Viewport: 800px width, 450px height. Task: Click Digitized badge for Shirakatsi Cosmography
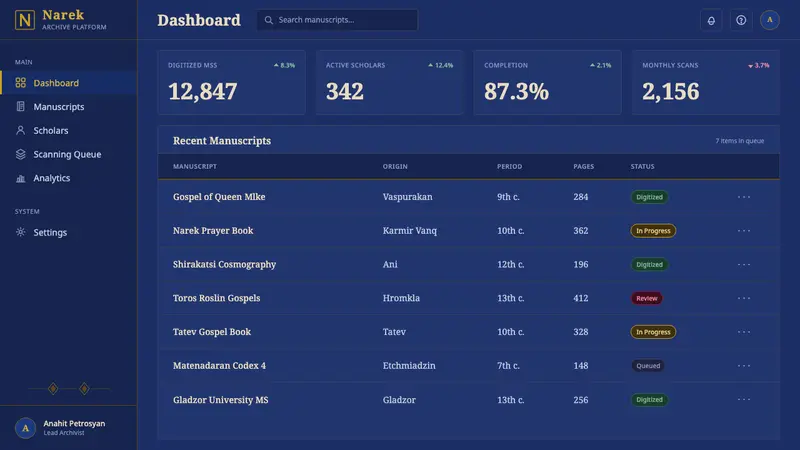click(649, 264)
